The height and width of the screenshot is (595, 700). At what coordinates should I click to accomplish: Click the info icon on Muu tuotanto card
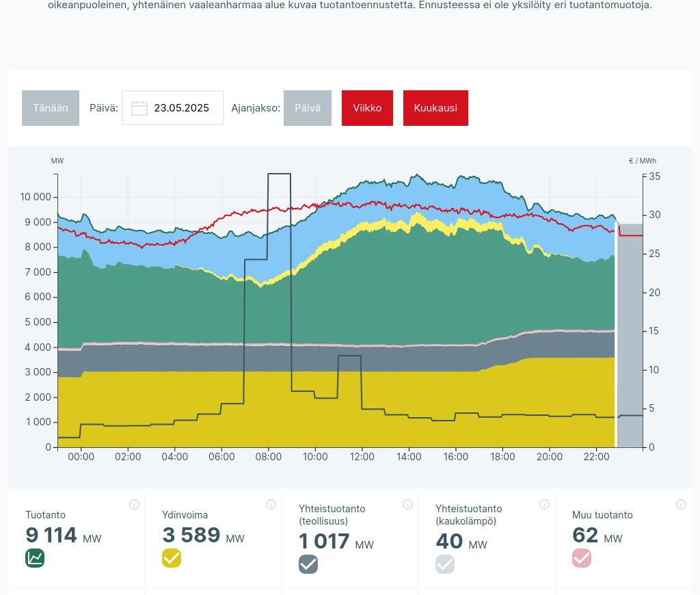coord(681,505)
